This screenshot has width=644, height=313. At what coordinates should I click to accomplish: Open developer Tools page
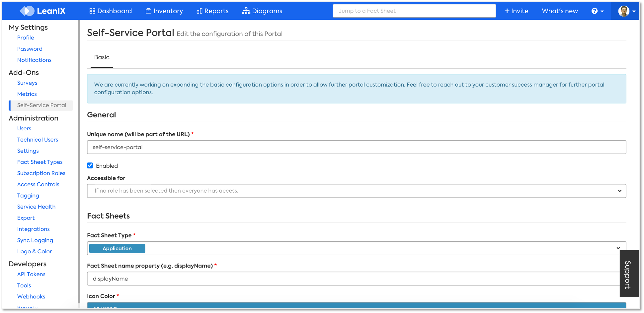pos(24,285)
